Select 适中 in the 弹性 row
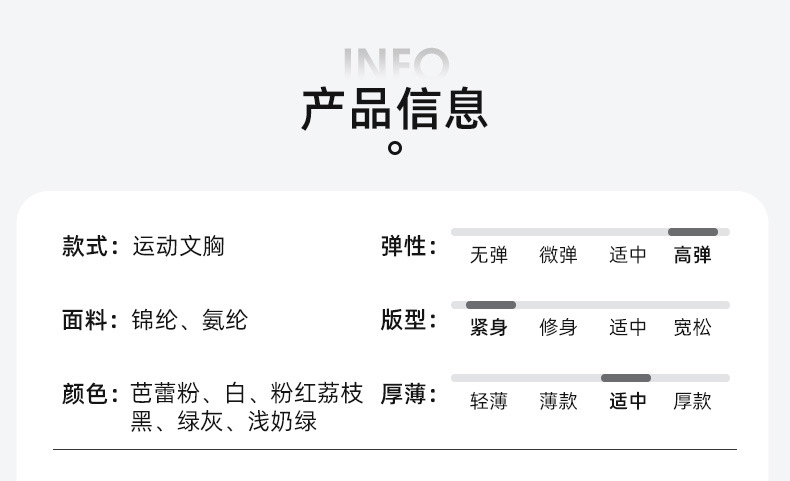The width and height of the screenshot is (790, 481). (x=628, y=255)
